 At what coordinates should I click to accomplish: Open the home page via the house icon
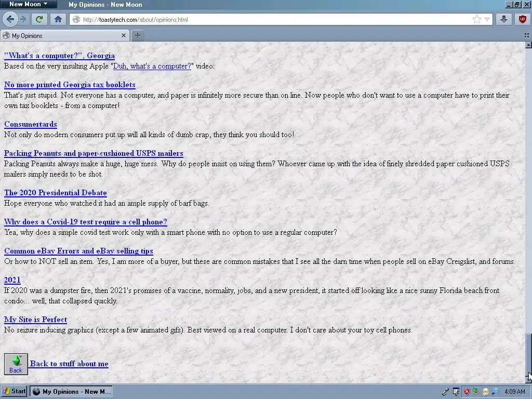[x=58, y=19]
